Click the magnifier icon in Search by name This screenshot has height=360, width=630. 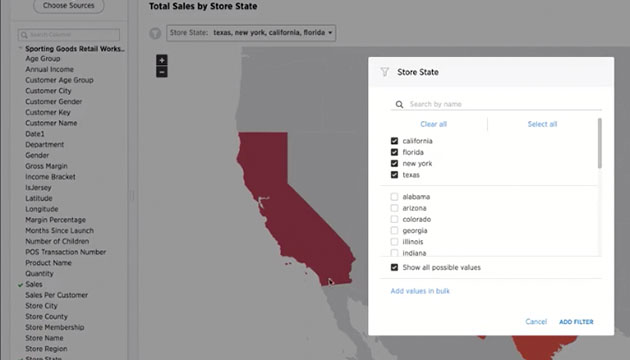(399, 104)
